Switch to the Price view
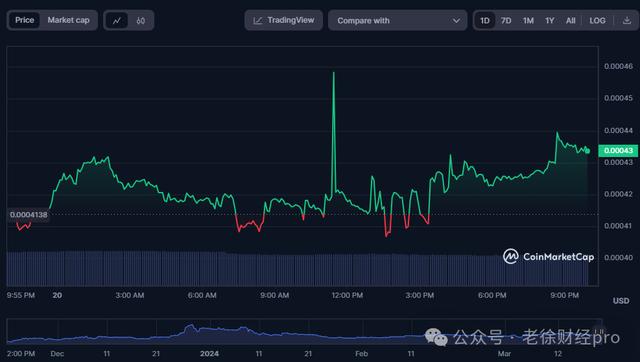Viewport: 640px width, 362px height. (24, 20)
